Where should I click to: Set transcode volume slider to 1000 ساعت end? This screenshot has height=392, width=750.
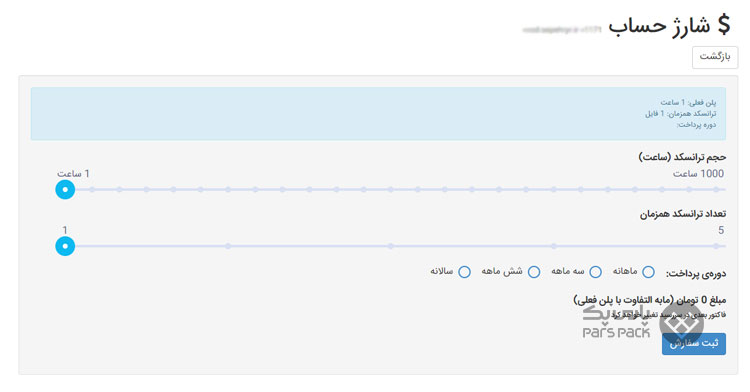tap(716, 190)
